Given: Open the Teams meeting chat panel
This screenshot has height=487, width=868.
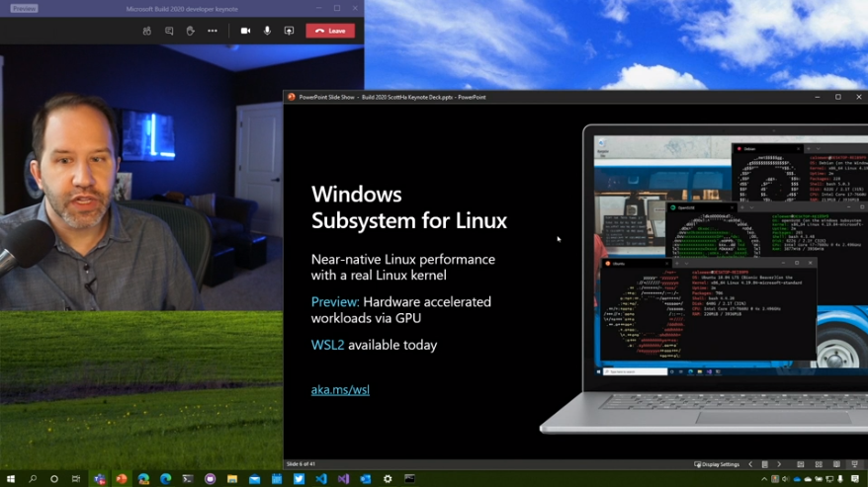Looking at the screenshot, I should 169,31.
